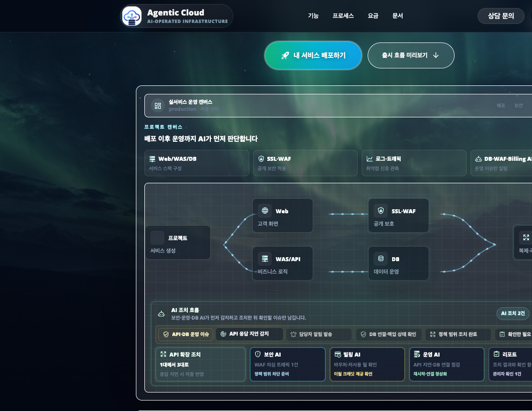Click the DB node database icon

[x=381, y=259]
